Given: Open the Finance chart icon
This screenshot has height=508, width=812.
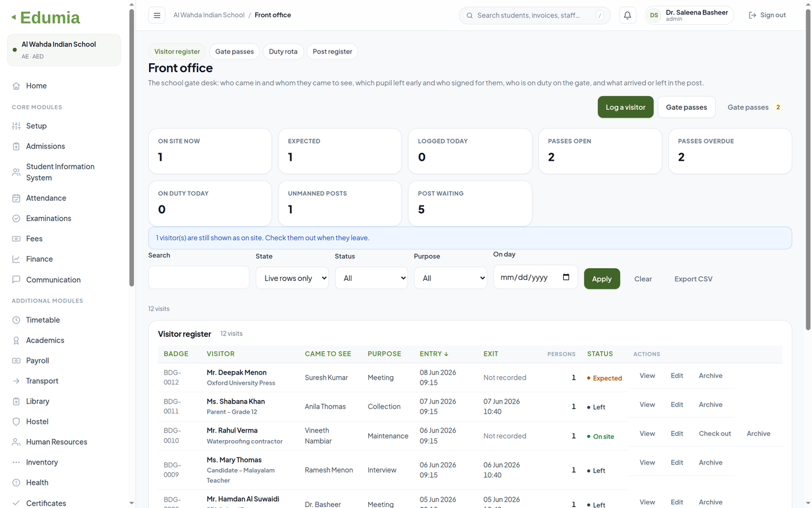Looking at the screenshot, I should coord(16,259).
